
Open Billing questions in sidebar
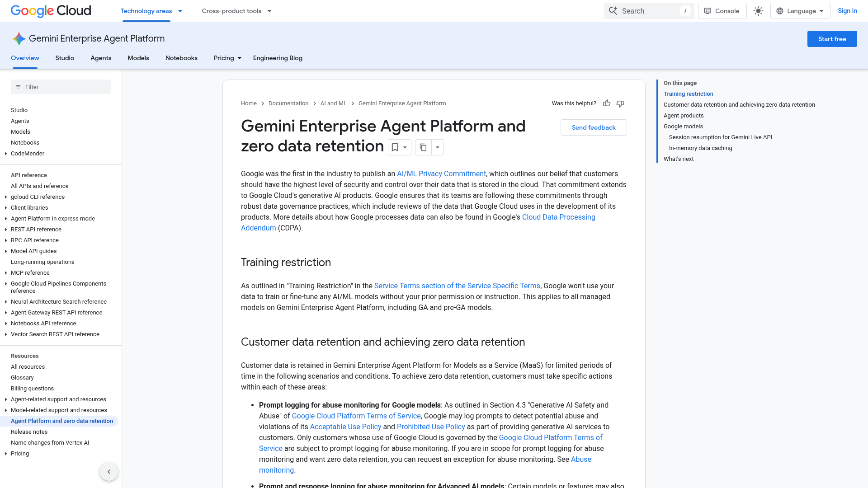(32, 389)
